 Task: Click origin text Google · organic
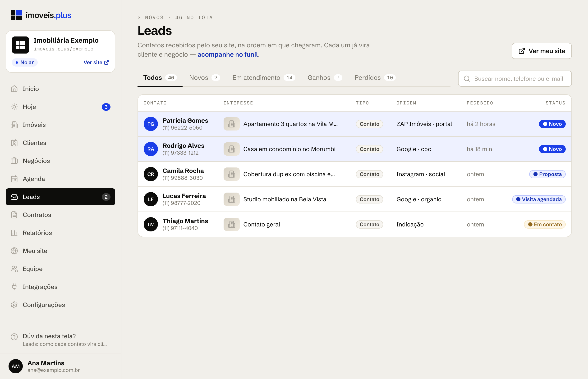[x=419, y=199]
